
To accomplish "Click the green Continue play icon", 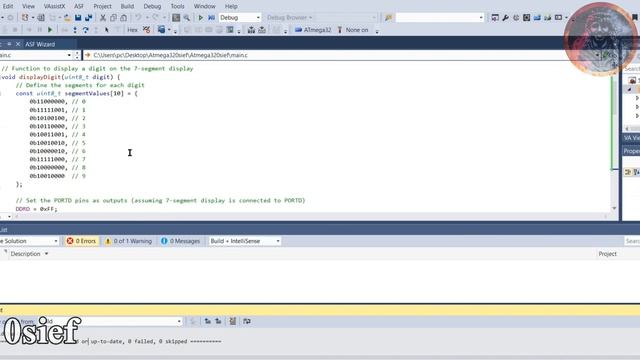I will click(x=50, y=30).
